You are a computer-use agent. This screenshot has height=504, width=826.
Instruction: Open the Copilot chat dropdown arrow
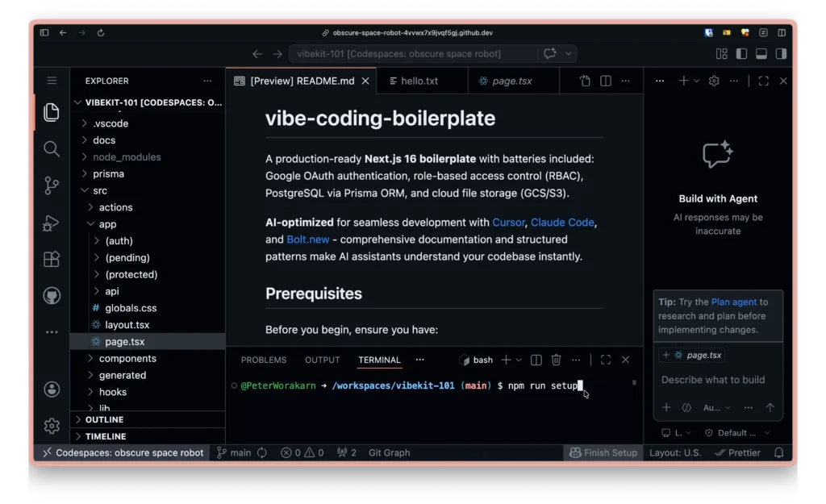click(569, 54)
